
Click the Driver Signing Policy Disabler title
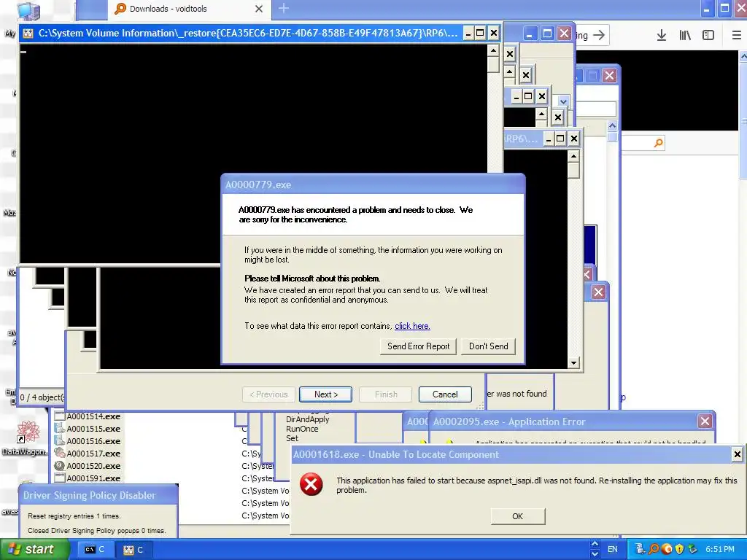[x=90, y=495]
